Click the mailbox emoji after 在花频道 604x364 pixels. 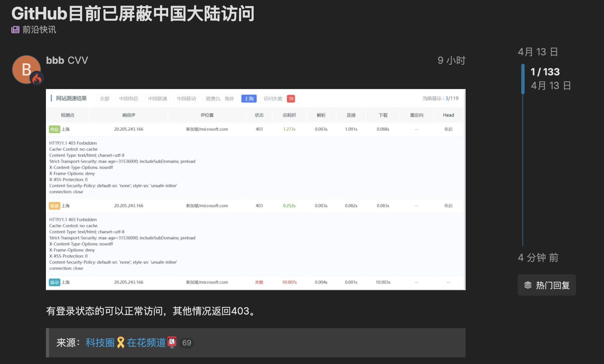(172, 342)
